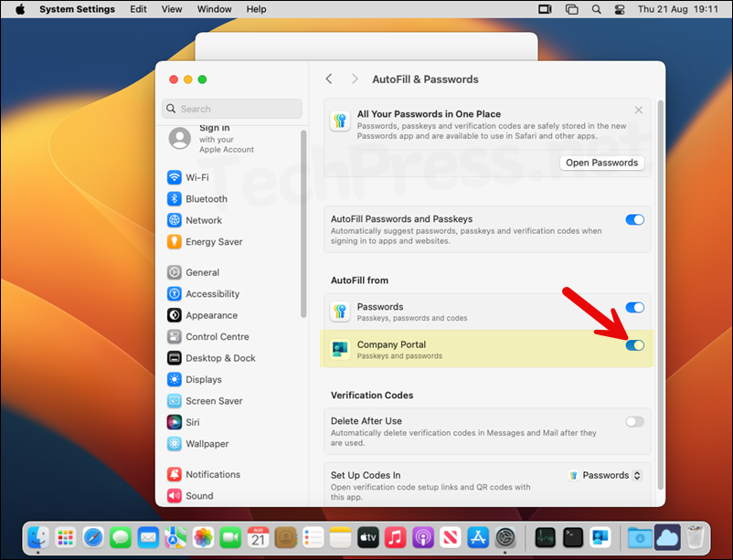
Task: Open Wallpaper settings
Action: (x=197, y=444)
